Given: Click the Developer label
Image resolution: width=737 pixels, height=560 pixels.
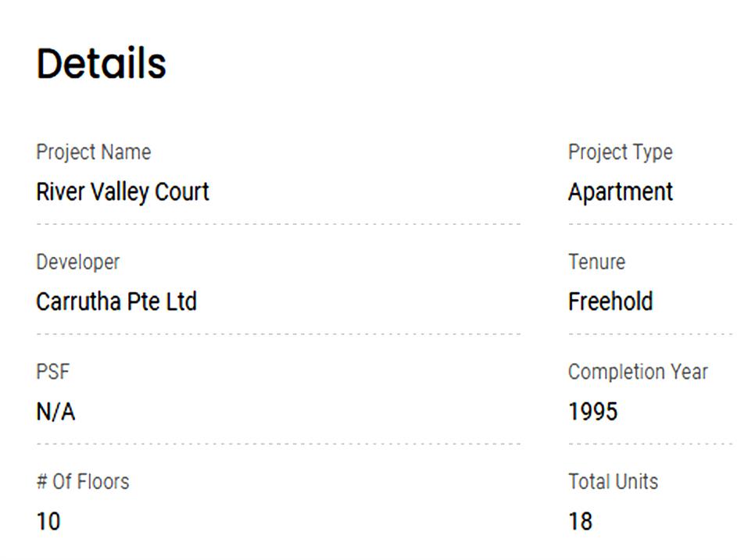Looking at the screenshot, I should coord(78,262).
